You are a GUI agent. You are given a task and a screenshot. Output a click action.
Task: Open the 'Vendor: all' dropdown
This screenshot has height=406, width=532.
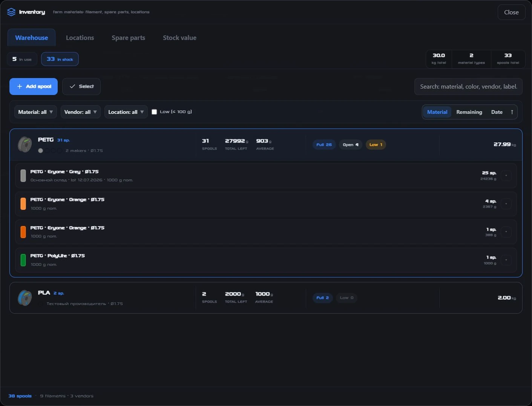click(x=81, y=112)
